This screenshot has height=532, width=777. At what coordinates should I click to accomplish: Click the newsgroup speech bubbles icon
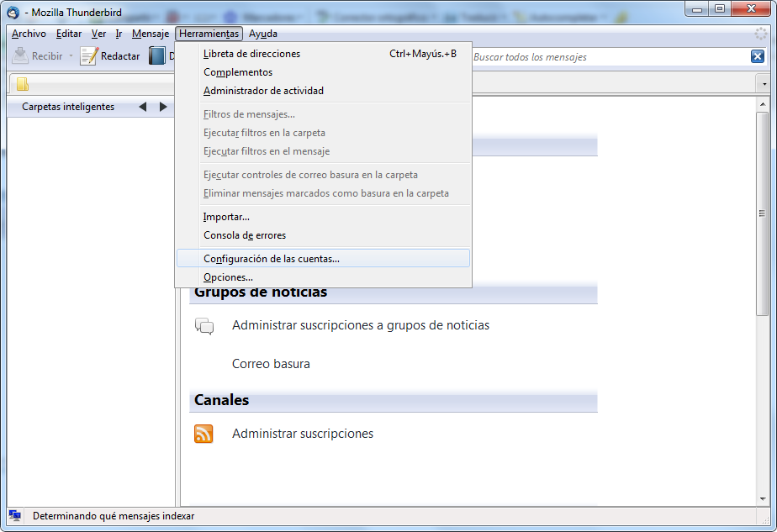click(x=204, y=326)
